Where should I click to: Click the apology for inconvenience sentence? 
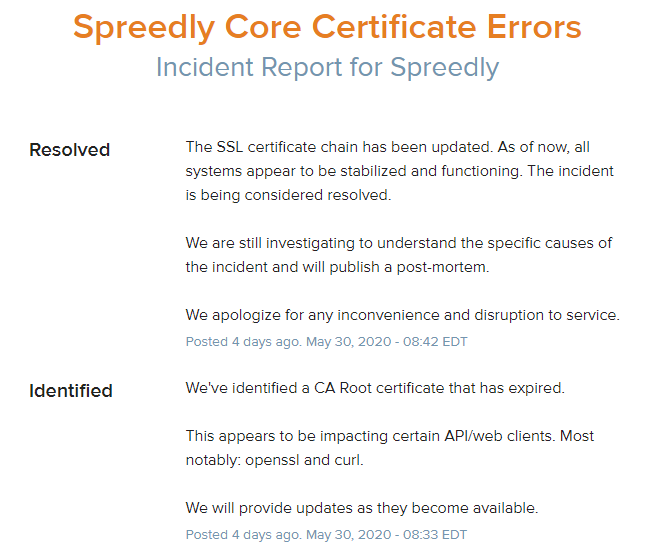click(x=402, y=315)
